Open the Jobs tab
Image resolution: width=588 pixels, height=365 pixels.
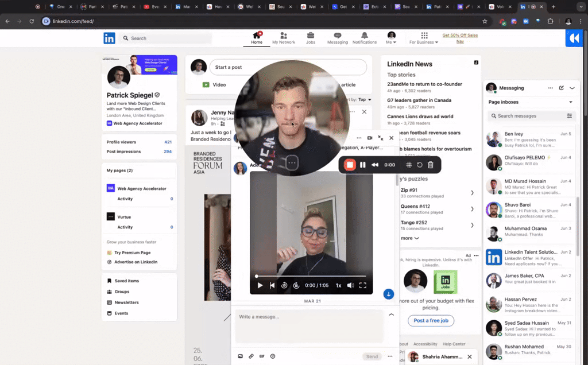click(x=311, y=38)
